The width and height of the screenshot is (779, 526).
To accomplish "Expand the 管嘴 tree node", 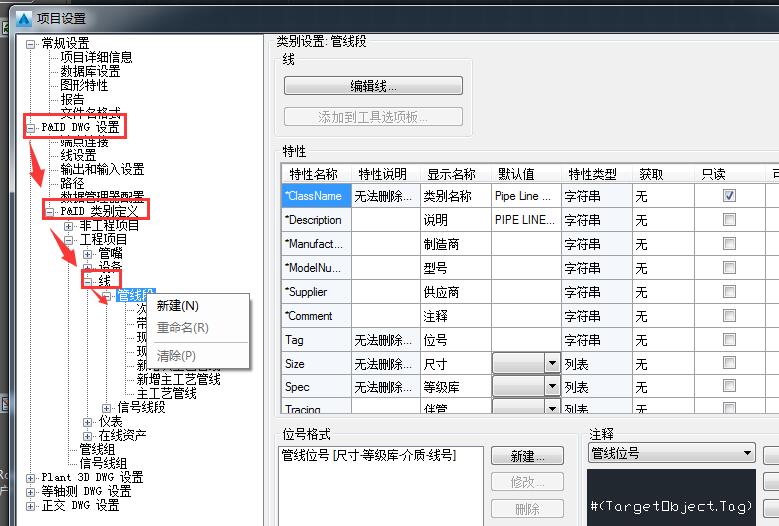I will click(87, 254).
